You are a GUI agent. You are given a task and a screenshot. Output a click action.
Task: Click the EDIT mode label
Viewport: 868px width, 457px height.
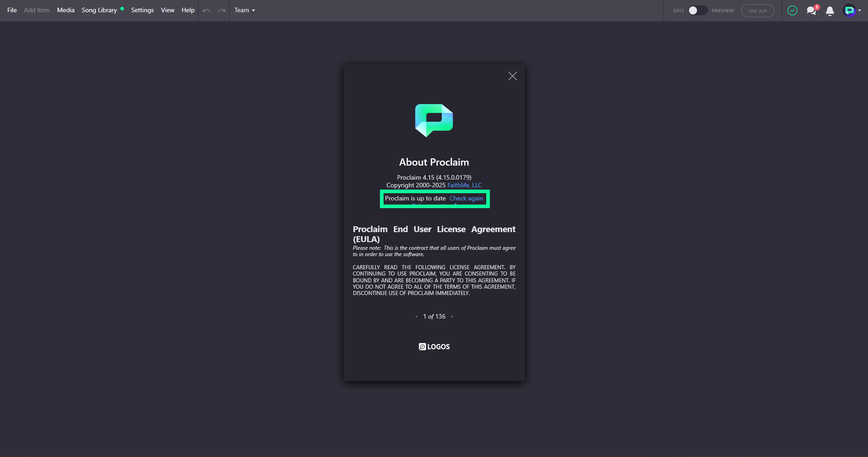[678, 10]
